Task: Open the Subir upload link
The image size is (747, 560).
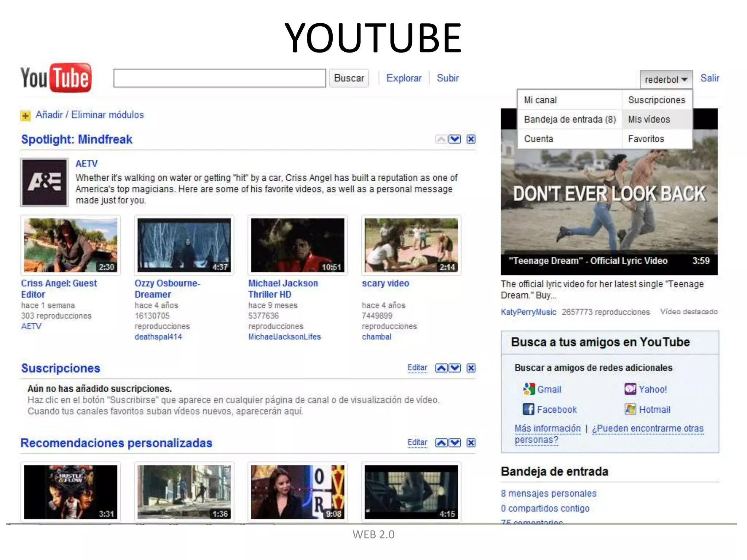Action: coord(448,78)
